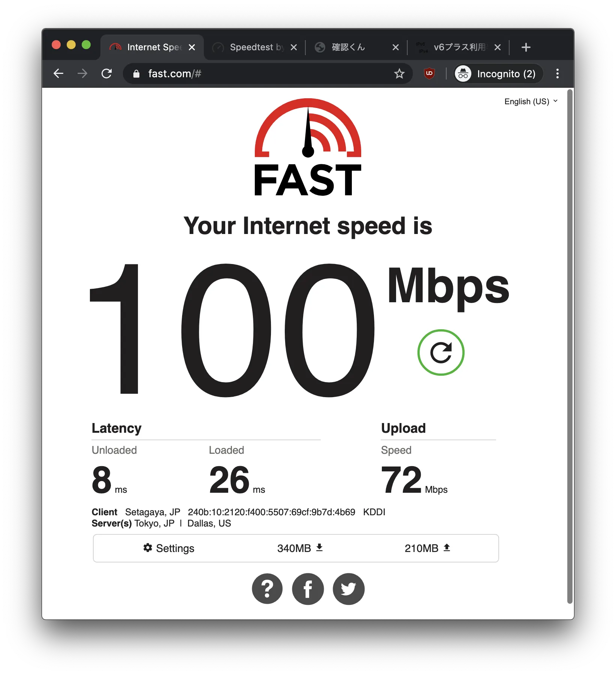Click the 340MB download data indicator

(x=300, y=548)
